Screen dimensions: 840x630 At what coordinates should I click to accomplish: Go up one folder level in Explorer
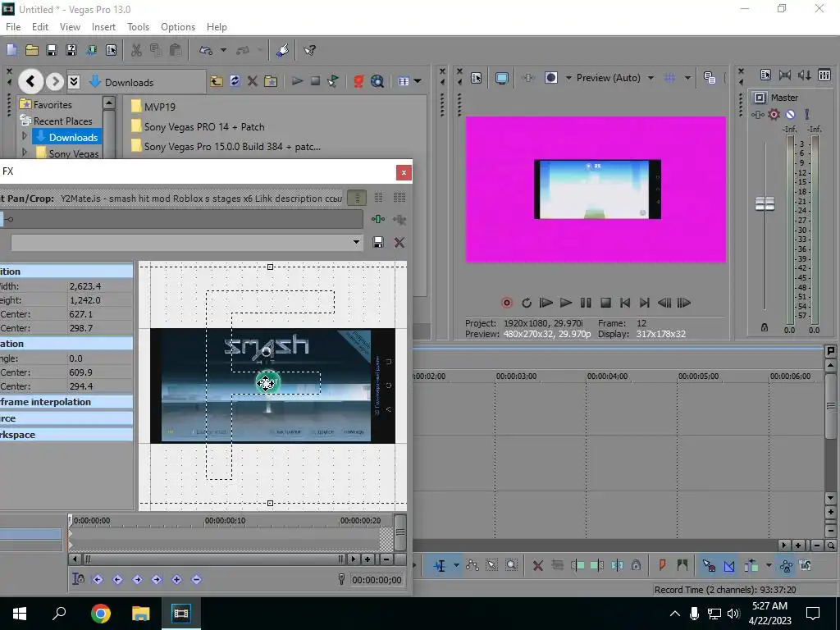(x=216, y=81)
